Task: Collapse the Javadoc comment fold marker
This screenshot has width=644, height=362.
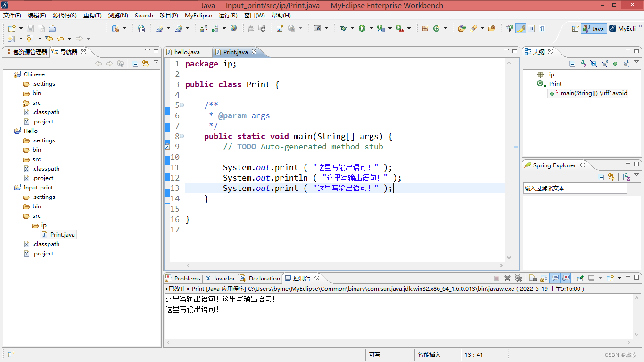Action: tap(182, 105)
